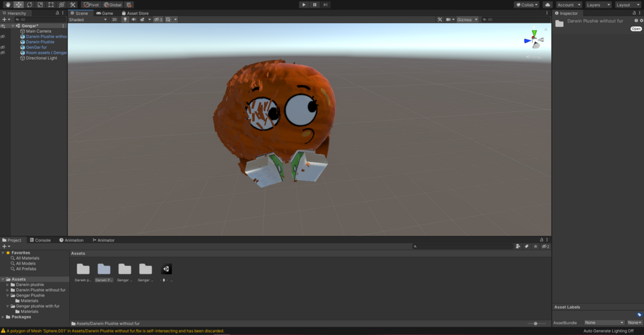Toggle scene audio speaker icon

pyautogui.click(x=134, y=19)
